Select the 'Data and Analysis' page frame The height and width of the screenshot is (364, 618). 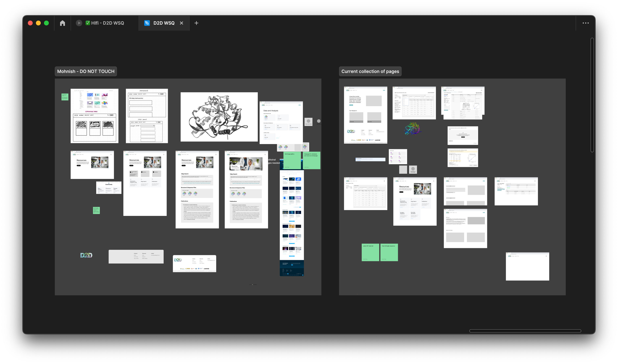281,123
